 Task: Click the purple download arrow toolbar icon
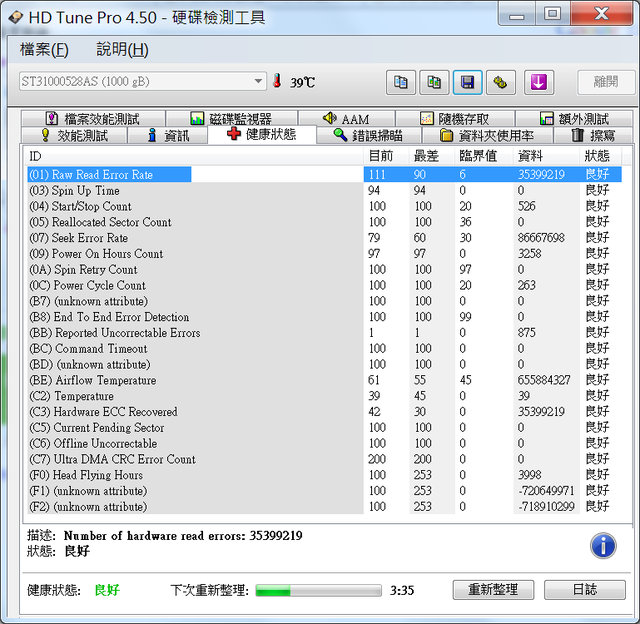[539, 82]
